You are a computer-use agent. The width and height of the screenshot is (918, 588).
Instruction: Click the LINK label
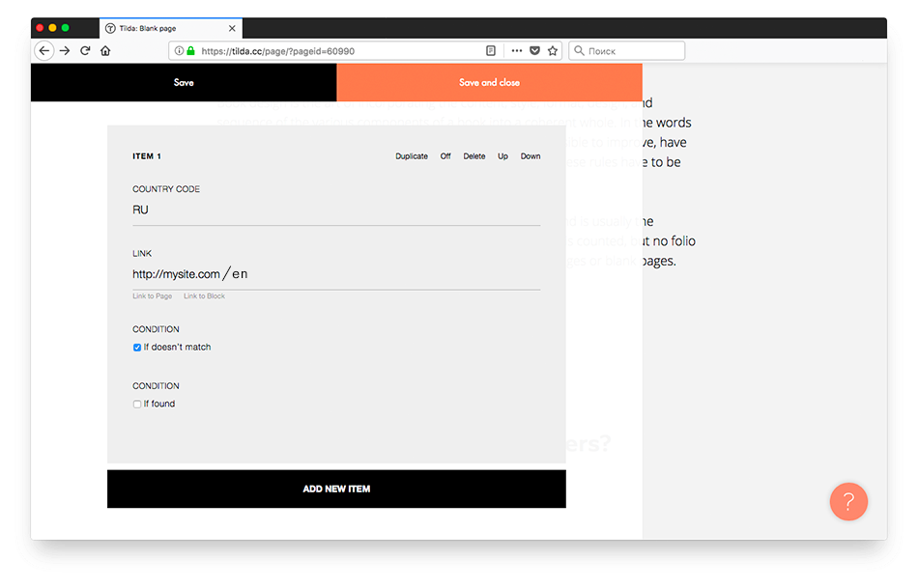[142, 253]
